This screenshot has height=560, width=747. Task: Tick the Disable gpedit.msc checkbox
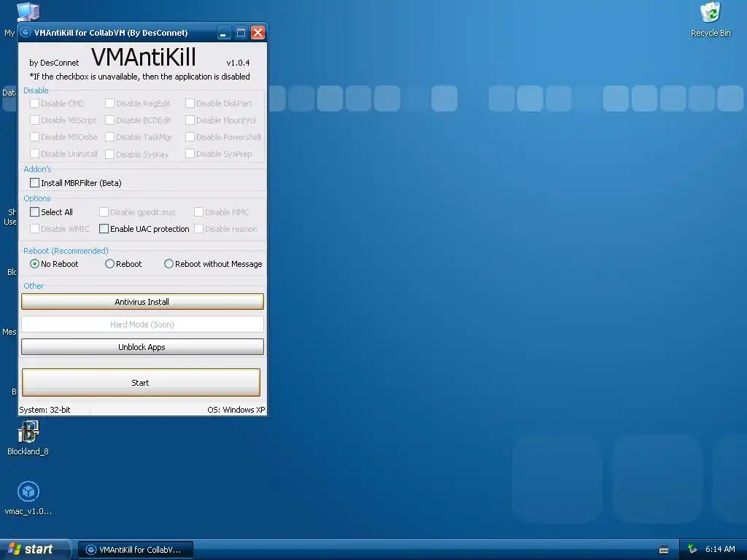[x=104, y=212]
